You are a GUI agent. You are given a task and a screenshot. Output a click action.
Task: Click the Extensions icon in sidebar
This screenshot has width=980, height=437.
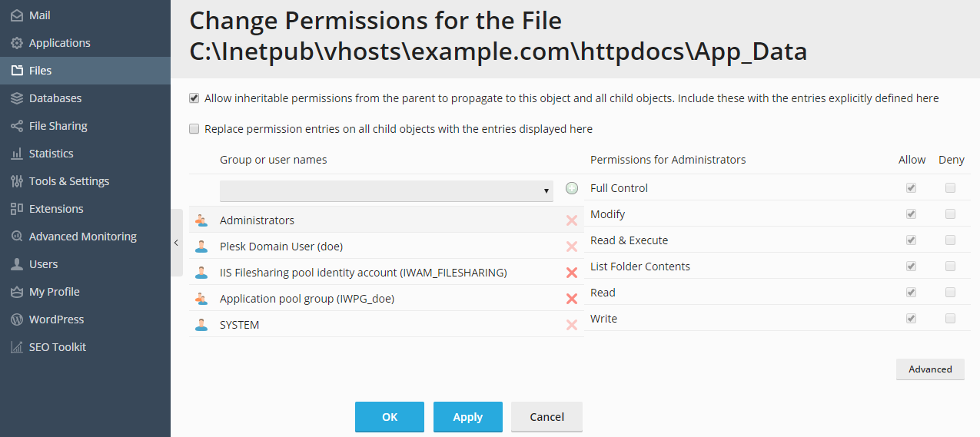[16, 209]
